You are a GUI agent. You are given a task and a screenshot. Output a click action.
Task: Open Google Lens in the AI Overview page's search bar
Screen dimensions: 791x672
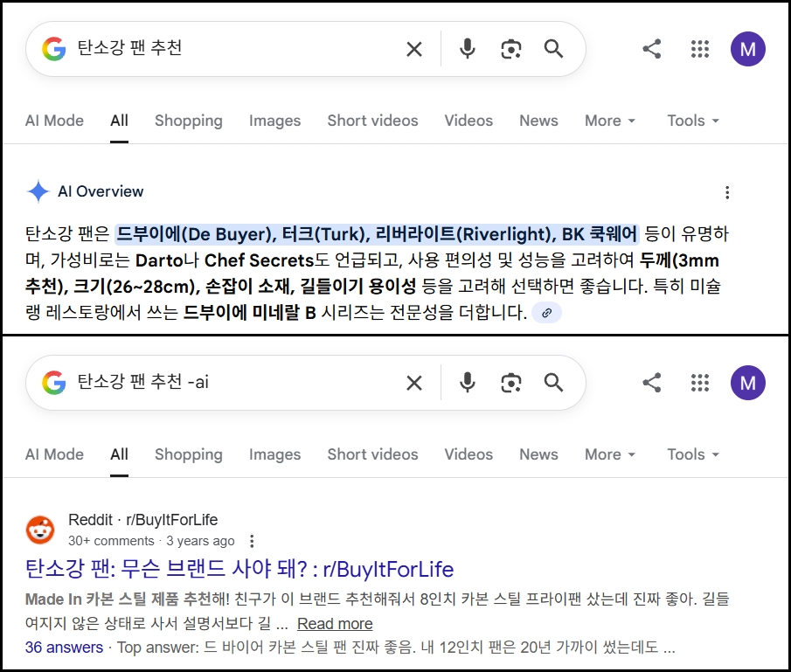click(511, 49)
